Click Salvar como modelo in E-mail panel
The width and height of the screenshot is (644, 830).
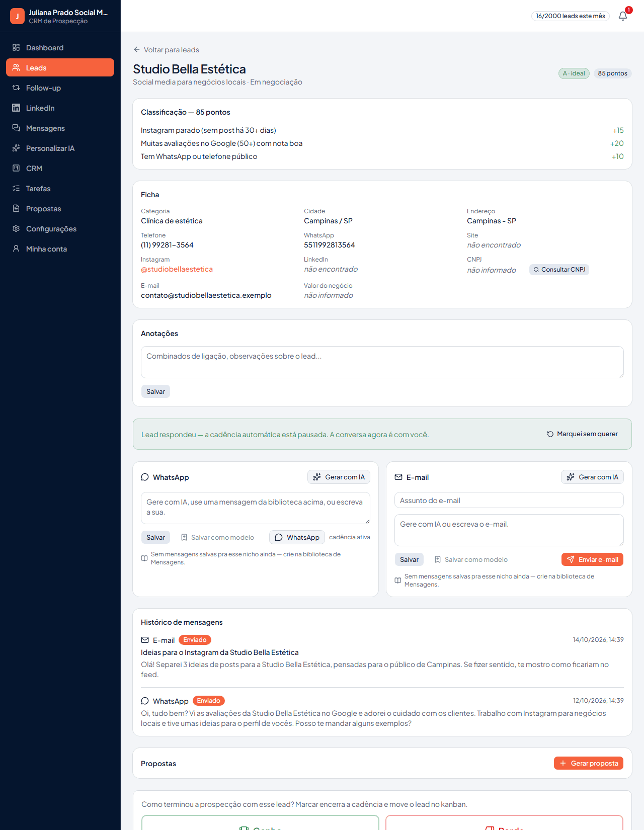click(x=471, y=559)
